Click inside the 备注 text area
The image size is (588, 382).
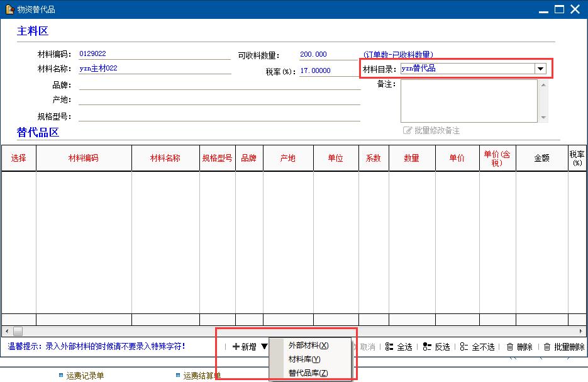click(x=469, y=101)
